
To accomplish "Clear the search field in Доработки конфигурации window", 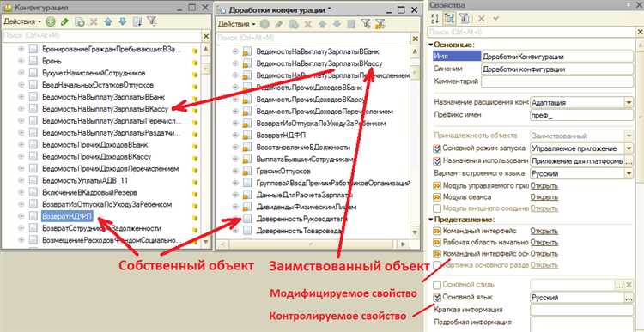I will click(x=415, y=38).
